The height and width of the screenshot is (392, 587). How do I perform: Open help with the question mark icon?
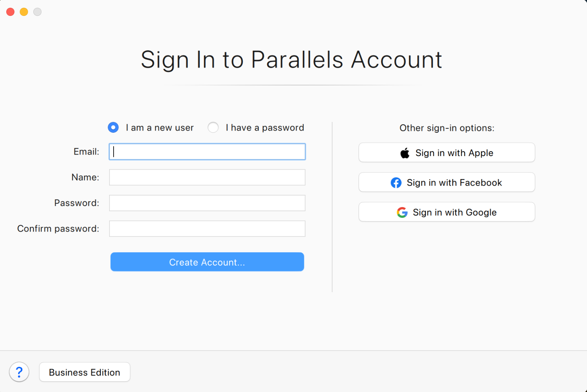coord(19,372)
